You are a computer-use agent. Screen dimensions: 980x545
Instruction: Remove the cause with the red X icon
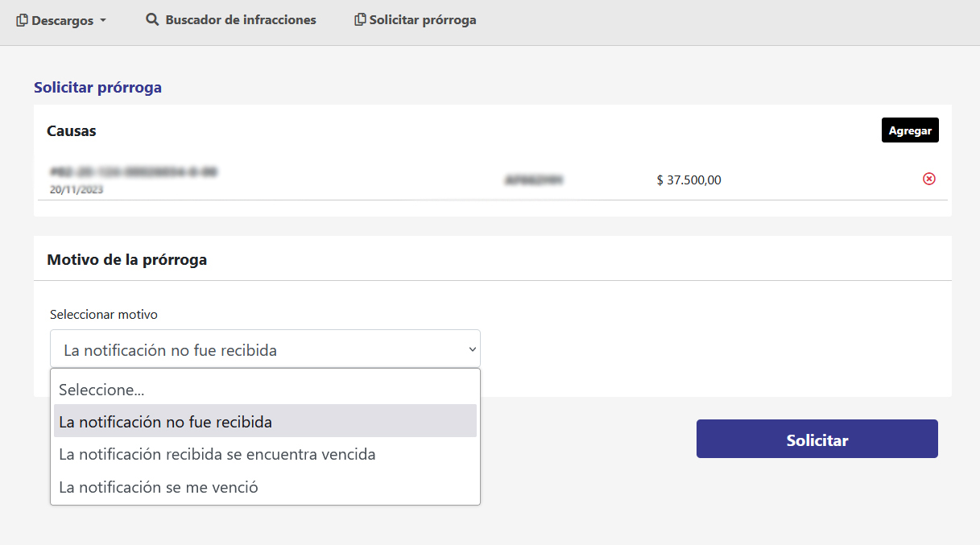[928, 179]
